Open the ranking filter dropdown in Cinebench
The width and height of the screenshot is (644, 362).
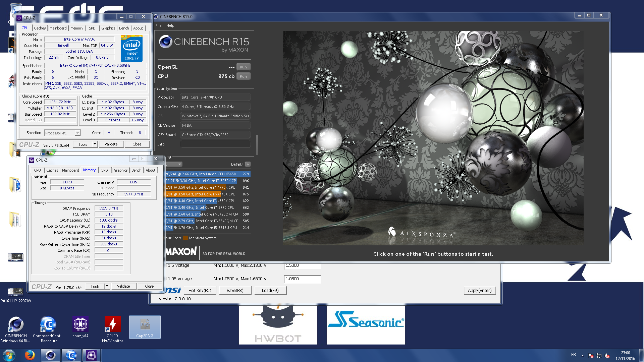(174, 164)
